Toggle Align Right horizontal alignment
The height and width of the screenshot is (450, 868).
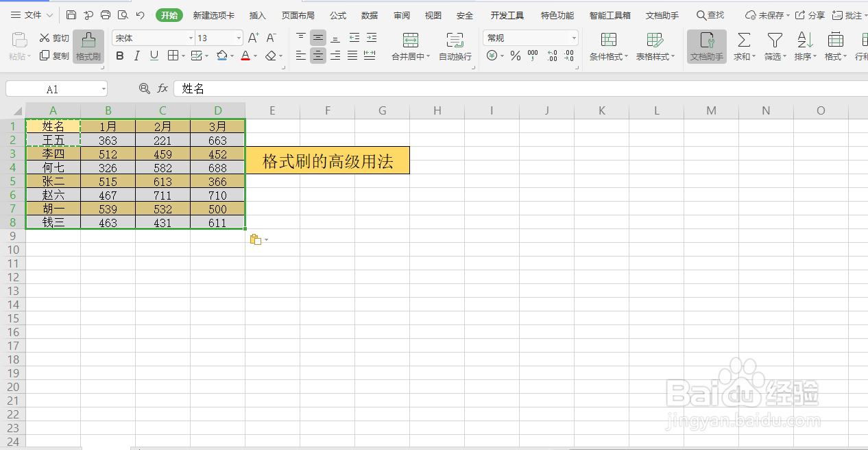pyautogui.click(x=335, y=55)
